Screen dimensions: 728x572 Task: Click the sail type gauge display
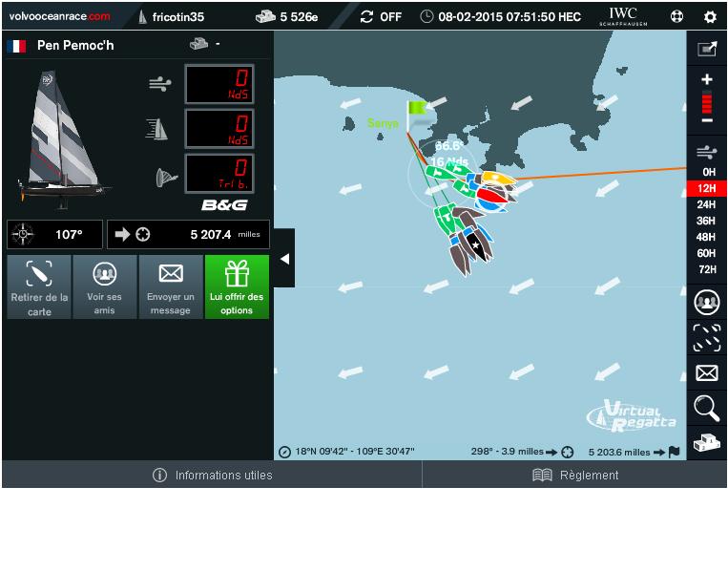219,174
